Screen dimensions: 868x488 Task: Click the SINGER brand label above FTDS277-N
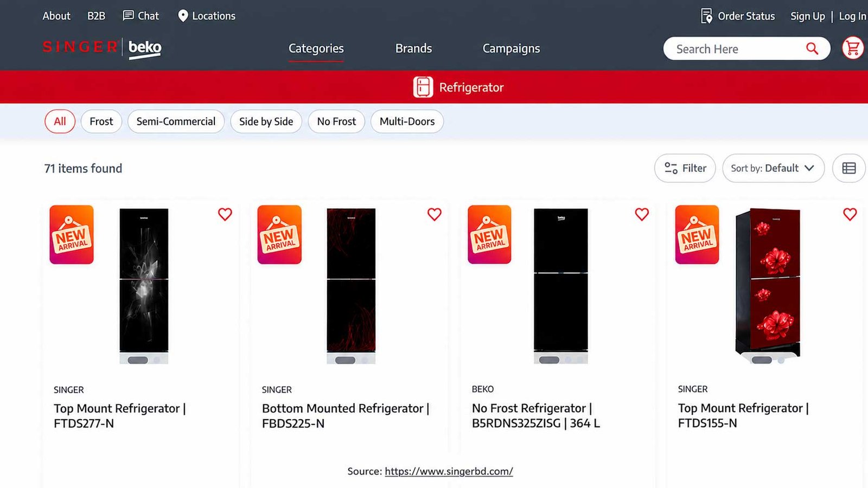69,390
